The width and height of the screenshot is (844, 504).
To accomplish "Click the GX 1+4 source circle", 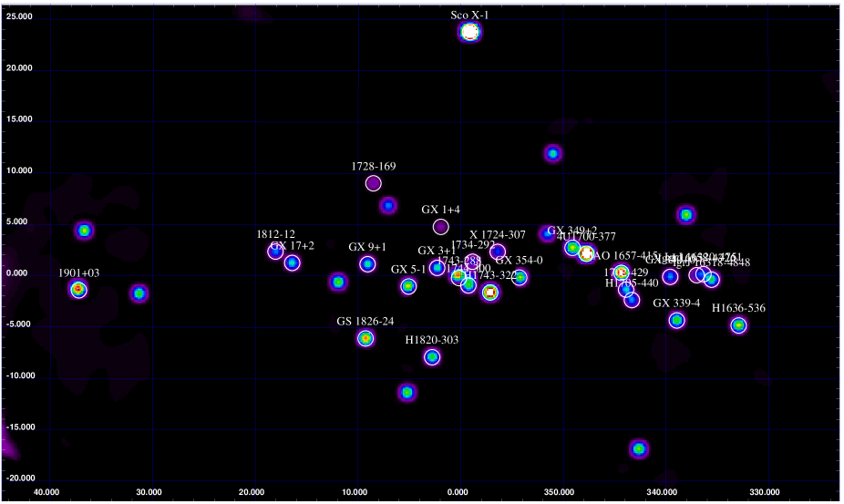I will (x=441, y=226).
